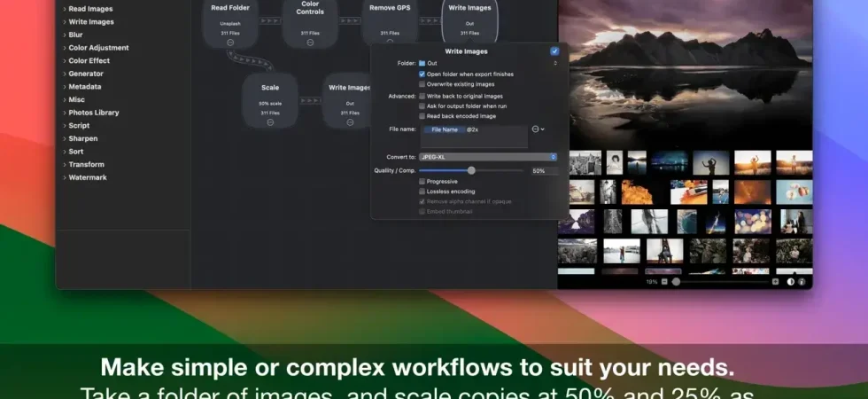This screenshot has height=399, width=868.
Task: Open the file name token options icon
Action: [x=538, y=129]
